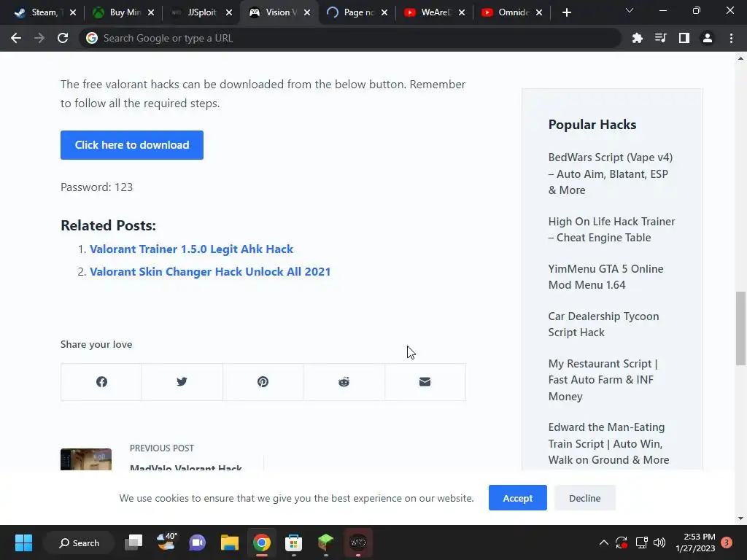Image resolution: width=747 pixels, height=560 pixels.
Task: Open Valorant Skin Changer Hack Unlock All link
Action: click(x=210, y=271)
